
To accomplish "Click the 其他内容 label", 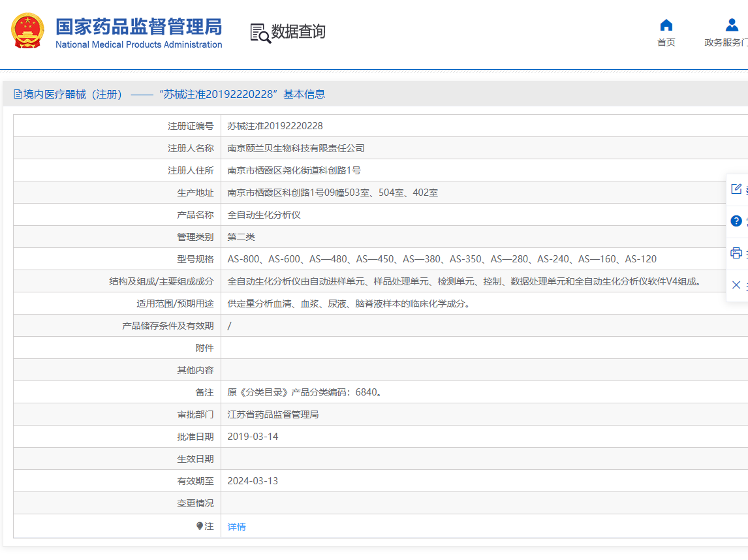I will point(195,370).
